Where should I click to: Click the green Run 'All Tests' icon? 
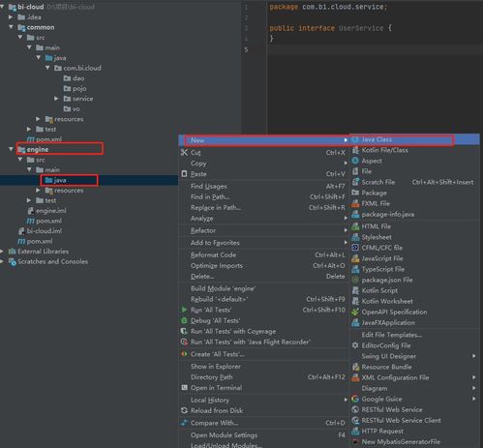[184, 310]
